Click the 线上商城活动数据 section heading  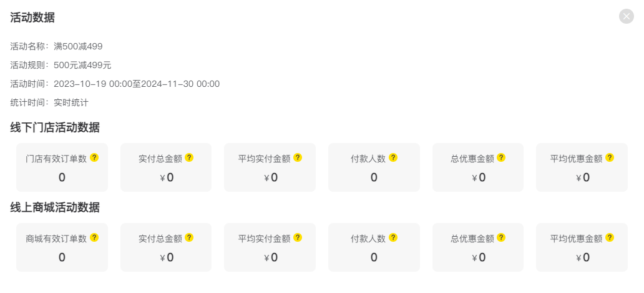tap(55, 207)
